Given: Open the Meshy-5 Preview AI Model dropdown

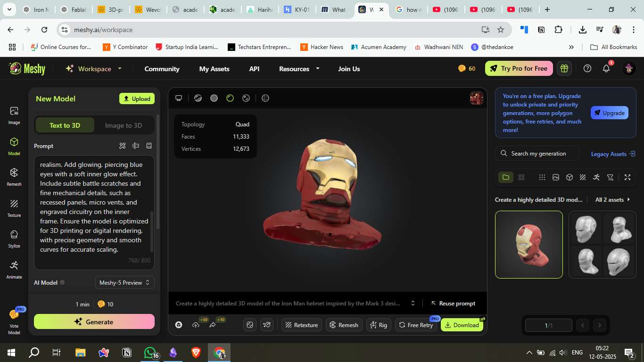Looking at the screenshot, I should pyautogui.click(x=125, y=283).
